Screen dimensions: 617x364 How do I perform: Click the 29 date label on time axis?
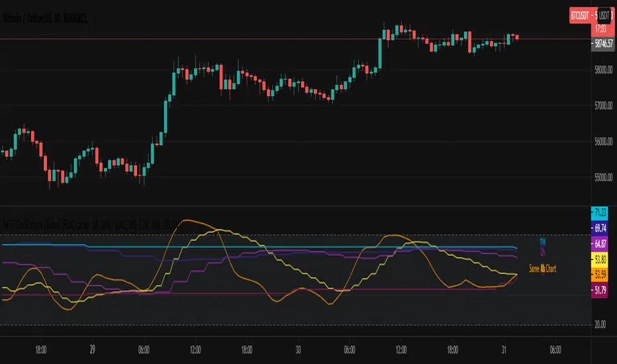click(x=92, y=349)
